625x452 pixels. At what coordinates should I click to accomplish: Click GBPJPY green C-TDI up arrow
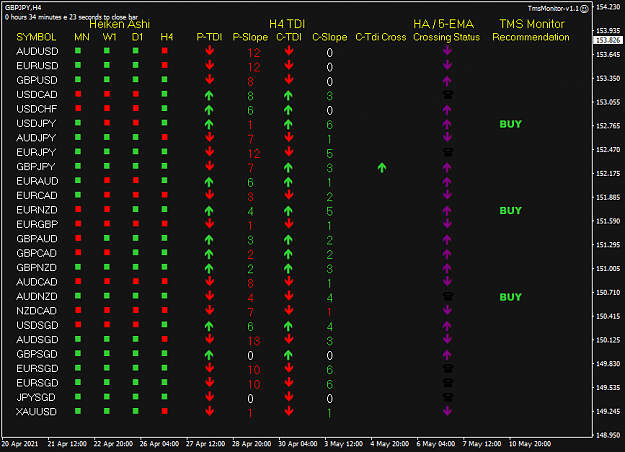coord(289,167)
